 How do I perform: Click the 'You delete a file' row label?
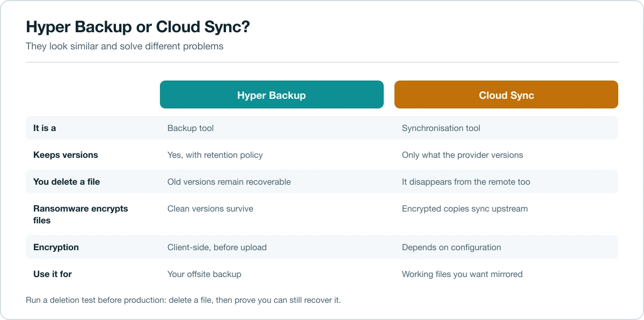pyautogui.click(x=67, y=182)
